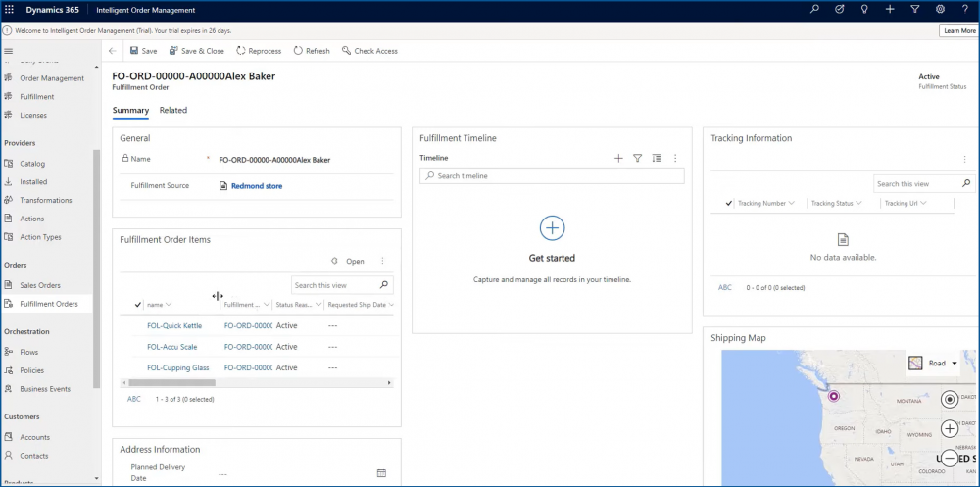
Task: Open the FOL-Quick Kettle item link
Action: pos(174,326)
